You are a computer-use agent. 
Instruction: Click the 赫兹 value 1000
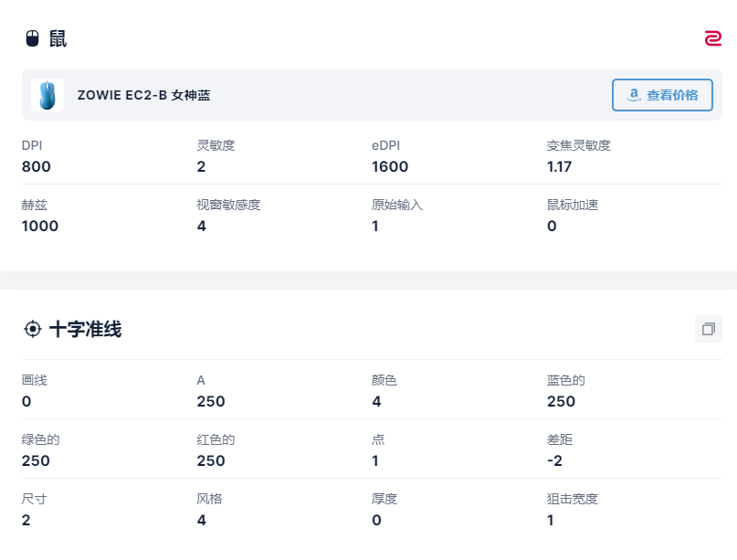click(40, 226)
